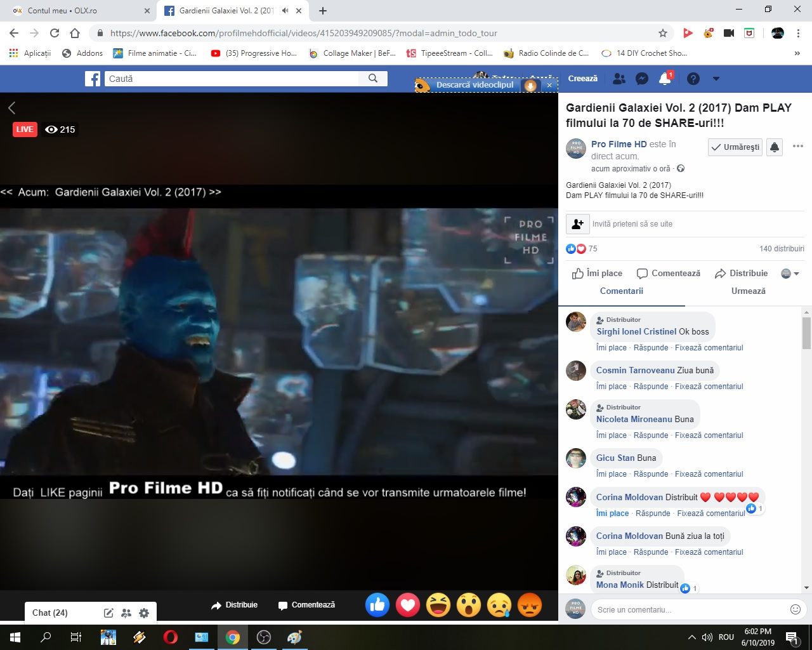Click in the Facebook Caută search box
The width and height of the screenshot is (812, 650).
click(x=232, y=79)
